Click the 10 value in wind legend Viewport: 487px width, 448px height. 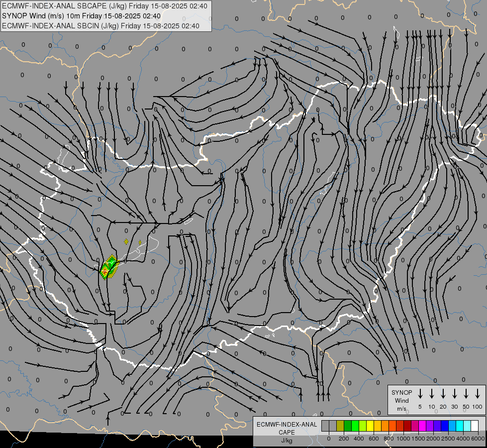431,407
